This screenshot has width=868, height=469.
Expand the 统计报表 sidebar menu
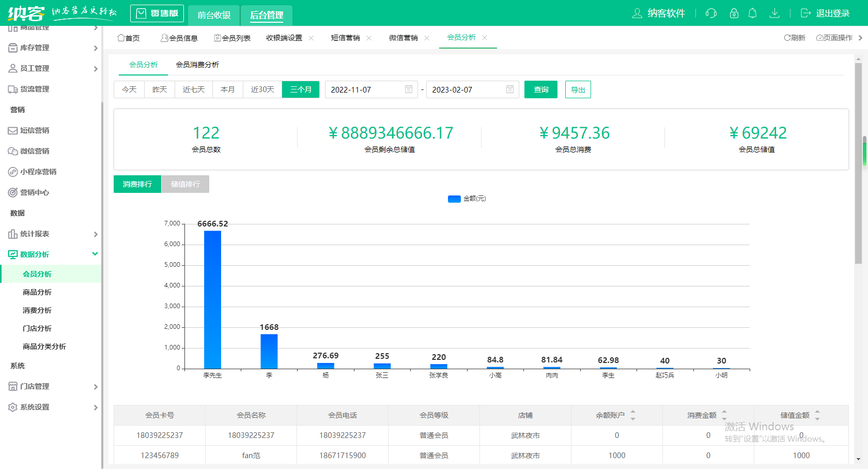52,234
